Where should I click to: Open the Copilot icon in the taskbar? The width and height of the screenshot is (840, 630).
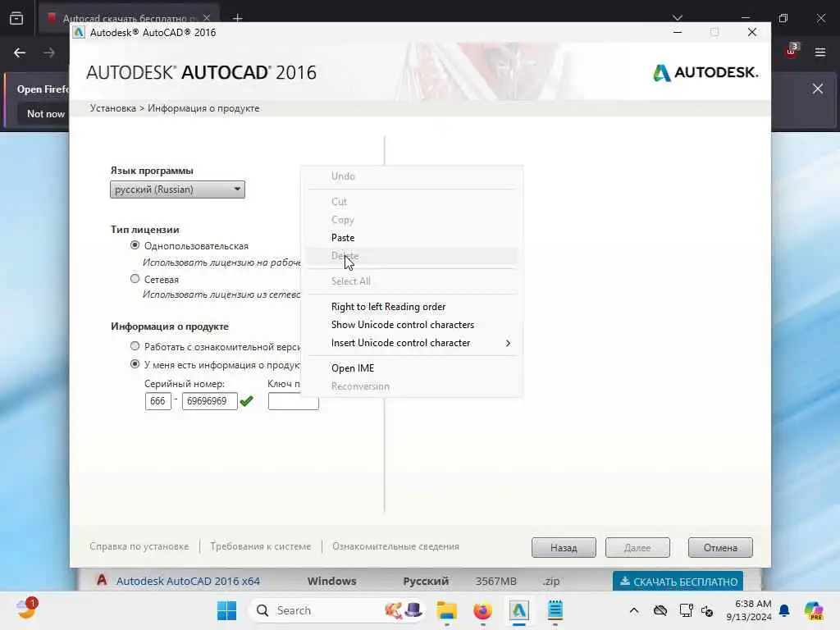click(x=814, y=610)
